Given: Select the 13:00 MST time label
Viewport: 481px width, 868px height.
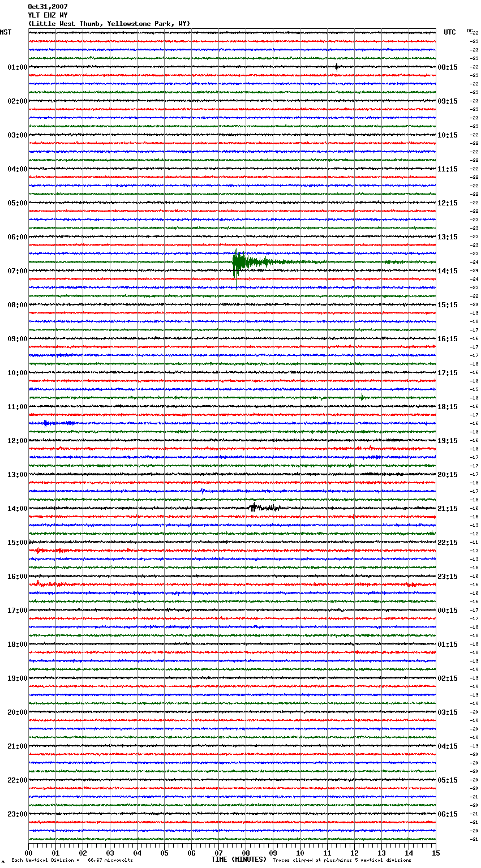Looking at the screenshot, I should (18, 475).
